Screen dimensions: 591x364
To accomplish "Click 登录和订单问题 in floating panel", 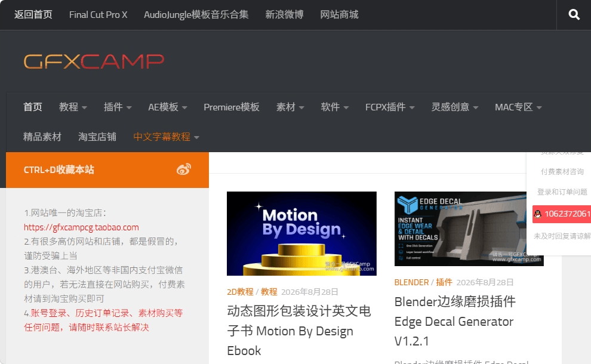I will click(x=562, y=192).
